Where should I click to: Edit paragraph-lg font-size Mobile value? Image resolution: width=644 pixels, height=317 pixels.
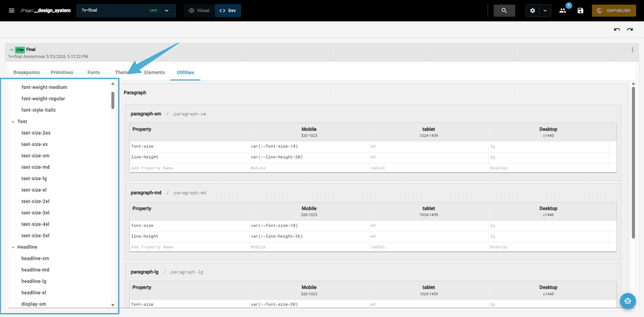coord(309,305)
